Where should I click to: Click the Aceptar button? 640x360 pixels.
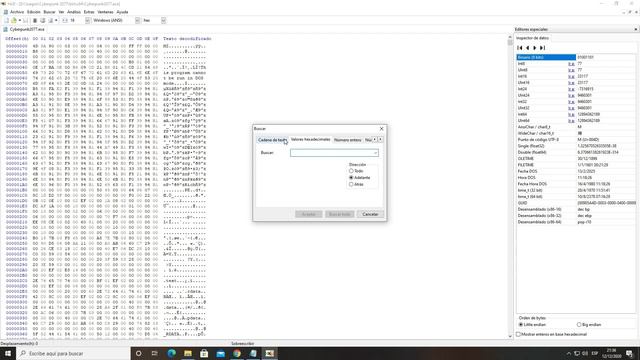coord(309,214)
